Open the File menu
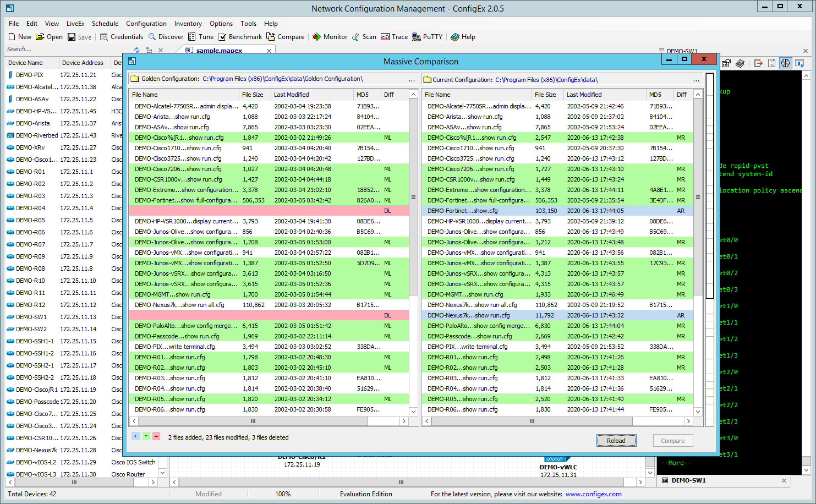 (14, 24)
